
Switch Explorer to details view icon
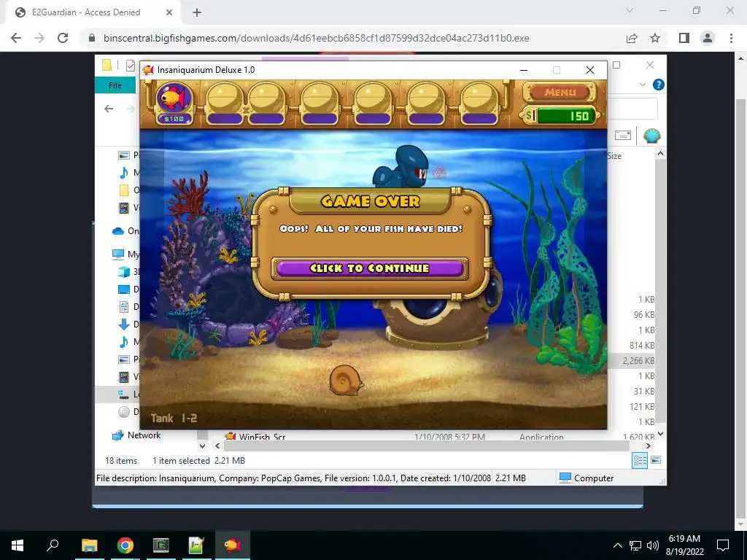[x=640, y=460]
